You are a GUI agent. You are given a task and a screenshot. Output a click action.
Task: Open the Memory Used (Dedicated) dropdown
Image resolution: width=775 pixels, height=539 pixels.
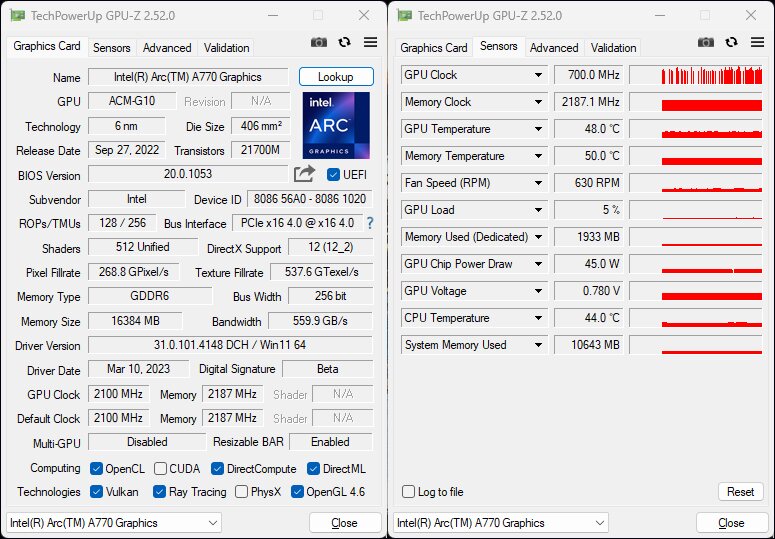click(538, 237)
